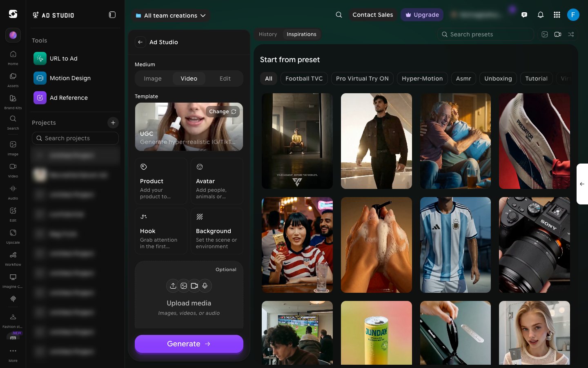Open the Hook option card
This screenshot has height=368, width=588.
[x=161, y=231]
